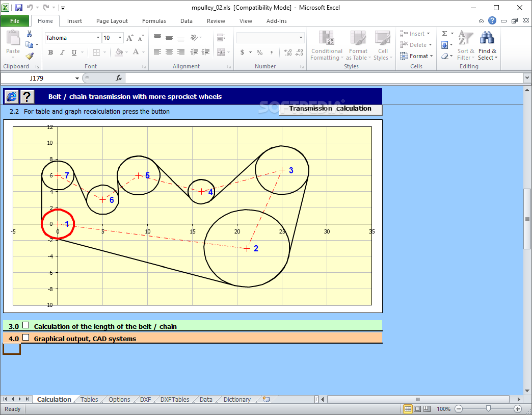Toggle checkbox for section 3.0 belt length
The height and width of the screenshot is (415, 532).
pyautogui.click(x=26, y=325)
